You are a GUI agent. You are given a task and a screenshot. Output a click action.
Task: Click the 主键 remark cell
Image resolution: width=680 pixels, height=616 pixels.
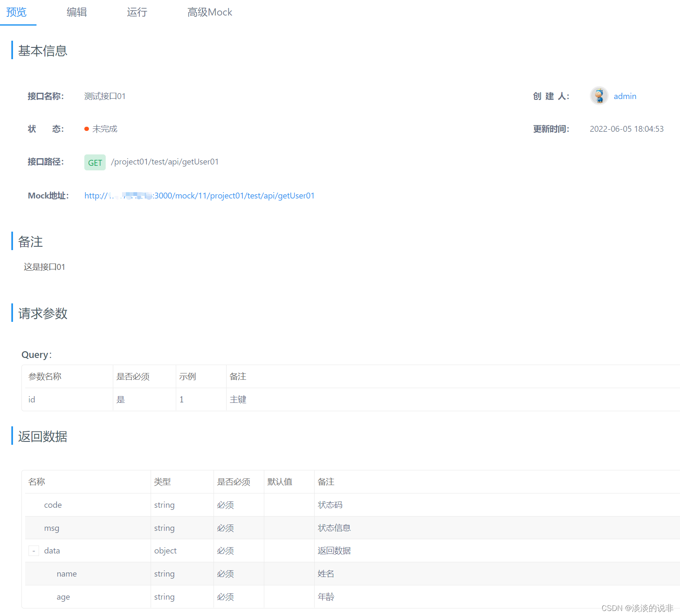pyautogui.click(x=238, y=399)
